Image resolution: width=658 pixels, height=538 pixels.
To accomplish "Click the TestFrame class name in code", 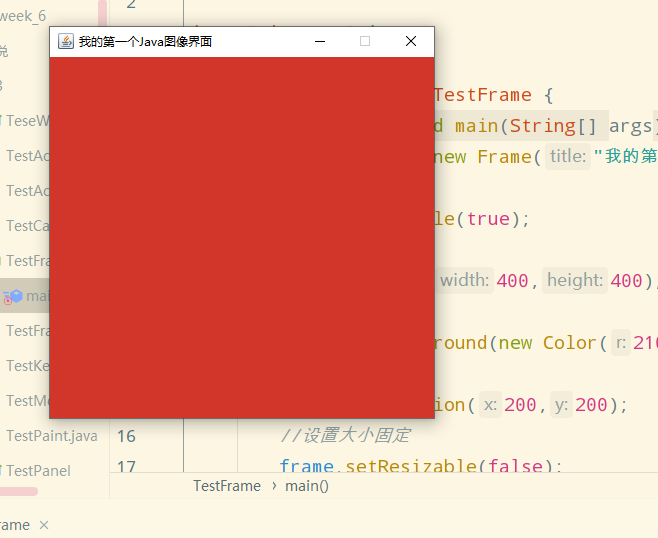I will 483,95.
